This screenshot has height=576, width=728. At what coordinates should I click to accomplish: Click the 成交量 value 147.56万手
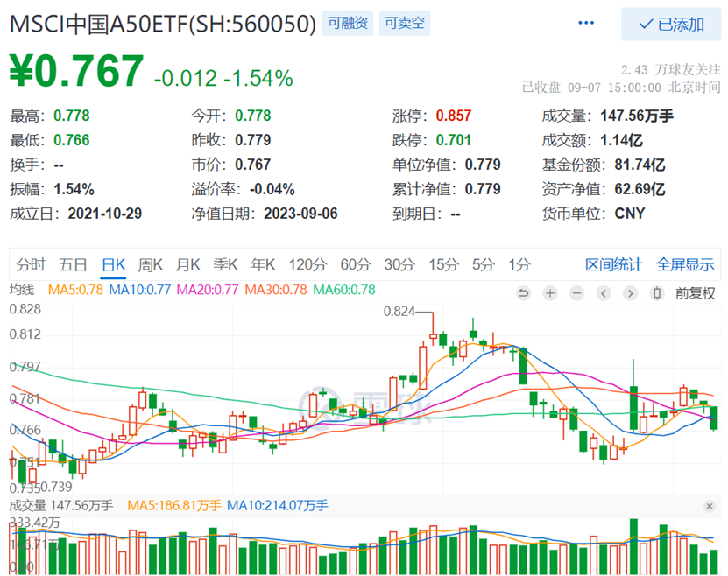coord(637,116)
